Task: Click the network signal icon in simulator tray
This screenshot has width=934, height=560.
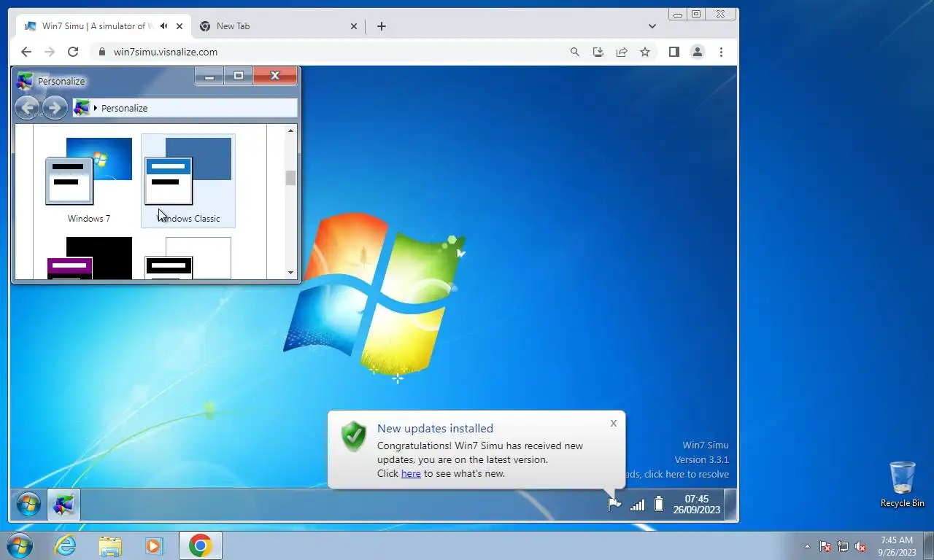Action: (x=637, y=504)
